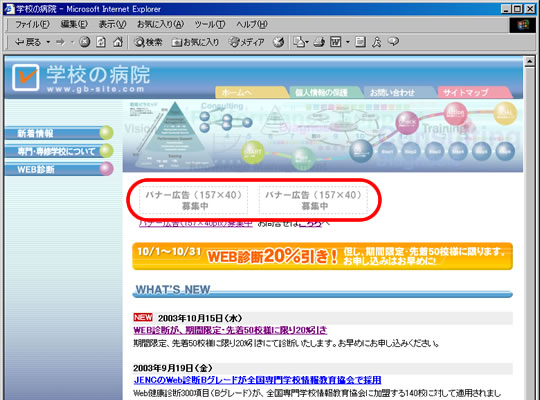Click the こちら inquiry link
The height and width of the screenshot is (400, 540).
coord(310,224)
